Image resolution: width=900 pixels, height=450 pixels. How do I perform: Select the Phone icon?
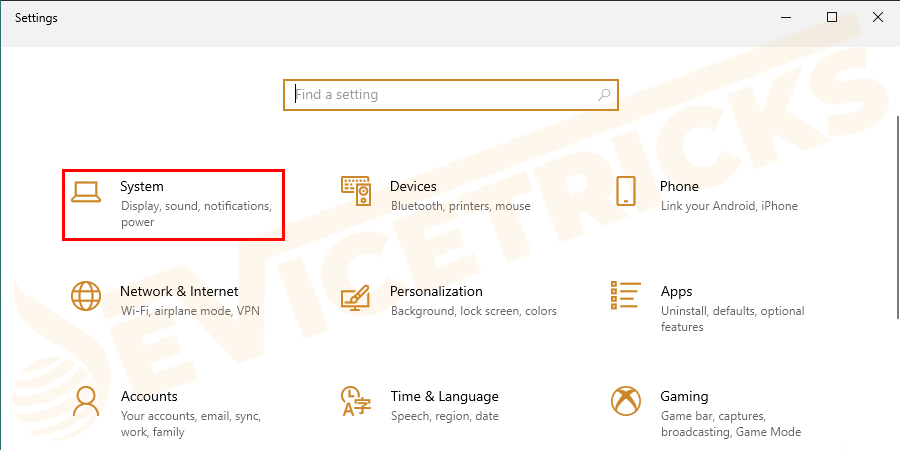click(x=626, y=191)
